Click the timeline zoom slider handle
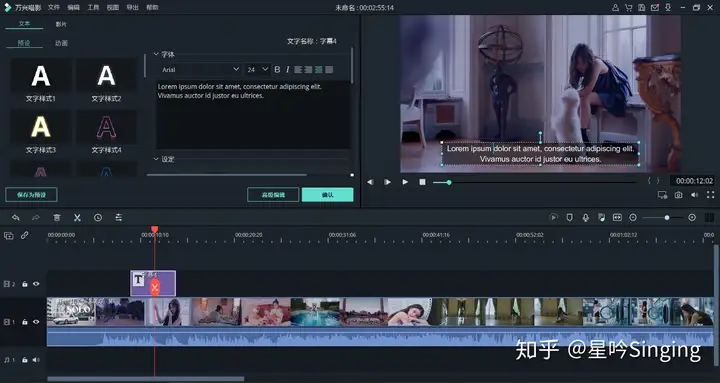 [x=667, y=218]
